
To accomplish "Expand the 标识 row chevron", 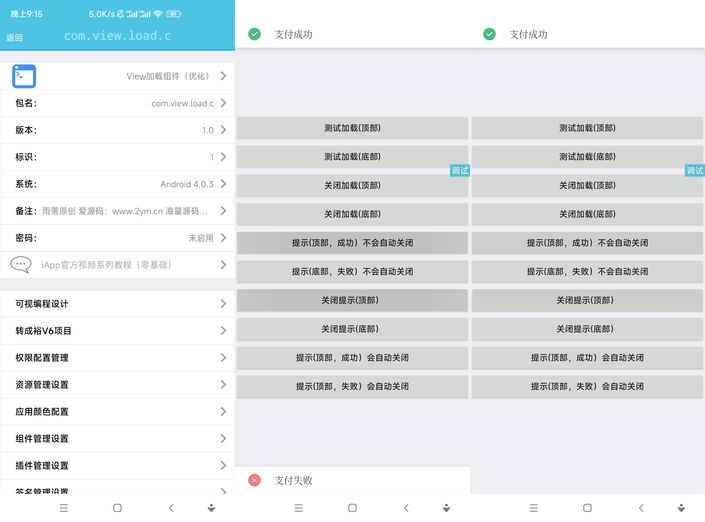I will coord(223,157).
